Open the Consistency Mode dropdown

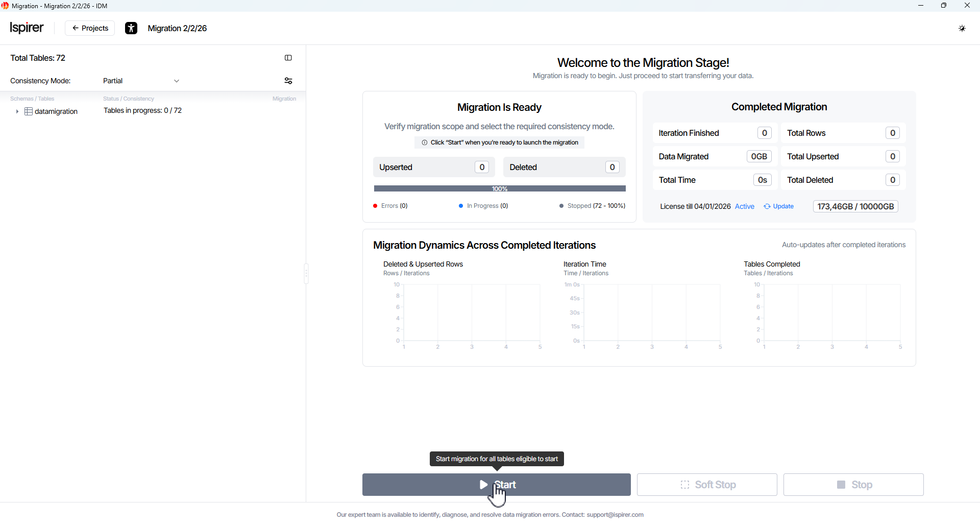coord(141,81)
